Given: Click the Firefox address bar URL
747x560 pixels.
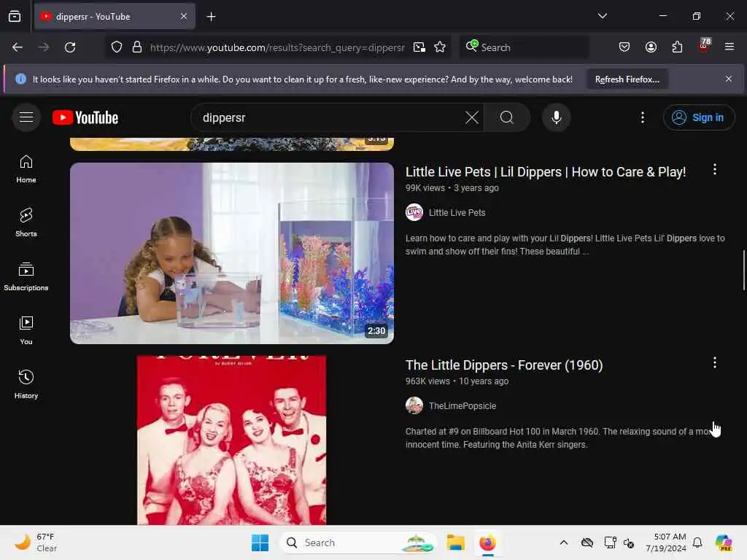Looking at the screenshot, I should click(277, 47).
